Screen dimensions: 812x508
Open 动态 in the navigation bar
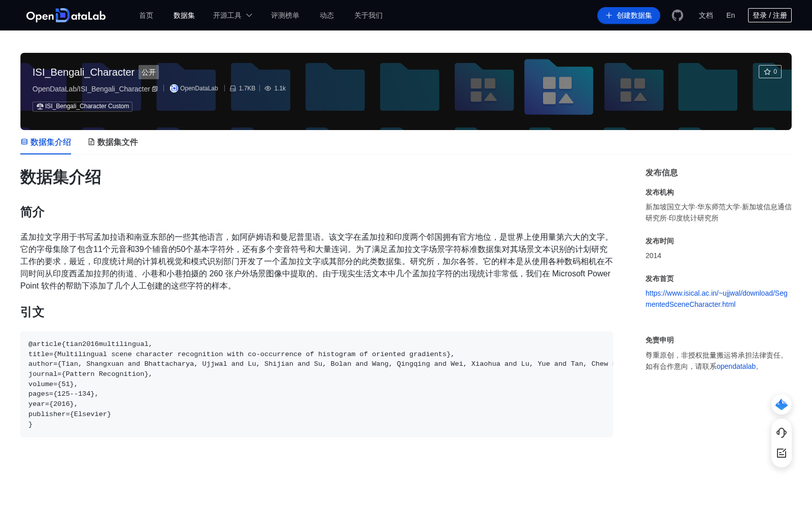327,15
